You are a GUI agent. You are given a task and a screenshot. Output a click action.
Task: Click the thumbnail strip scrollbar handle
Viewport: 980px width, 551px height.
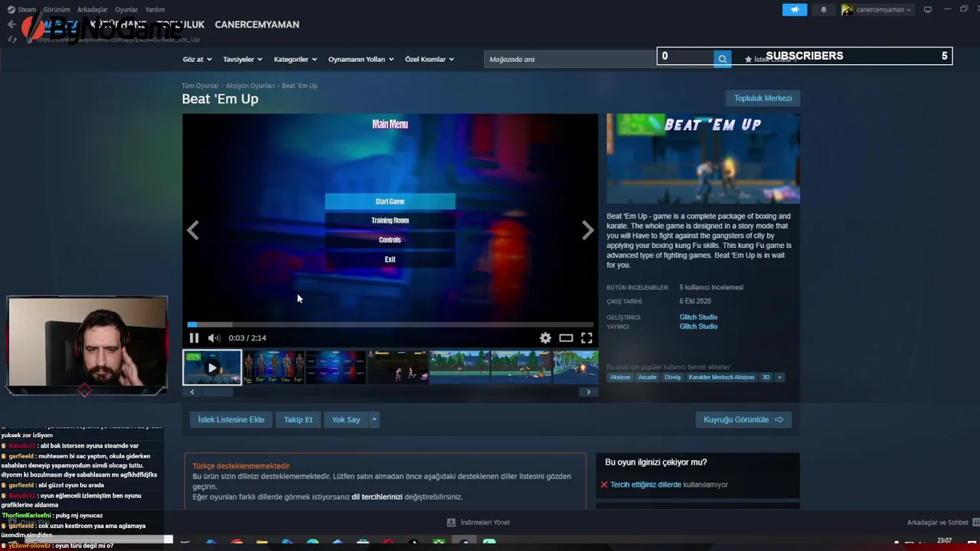tap(217, 392)
